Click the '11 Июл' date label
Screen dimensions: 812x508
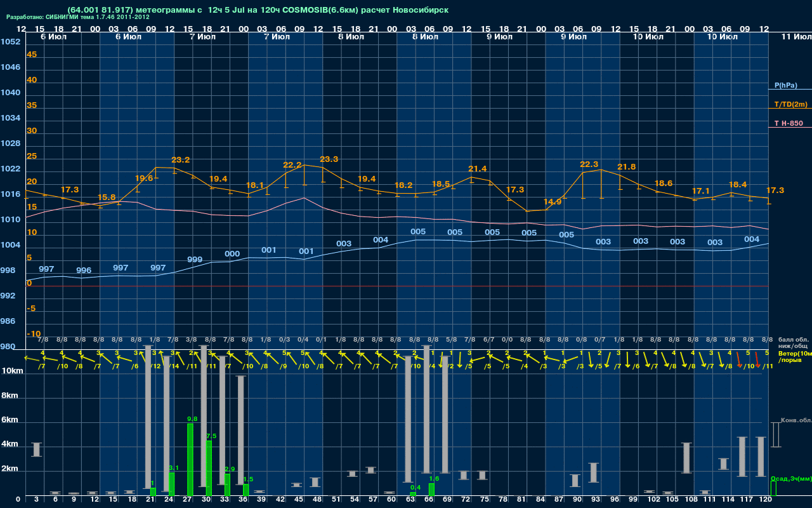coord(796,37)
